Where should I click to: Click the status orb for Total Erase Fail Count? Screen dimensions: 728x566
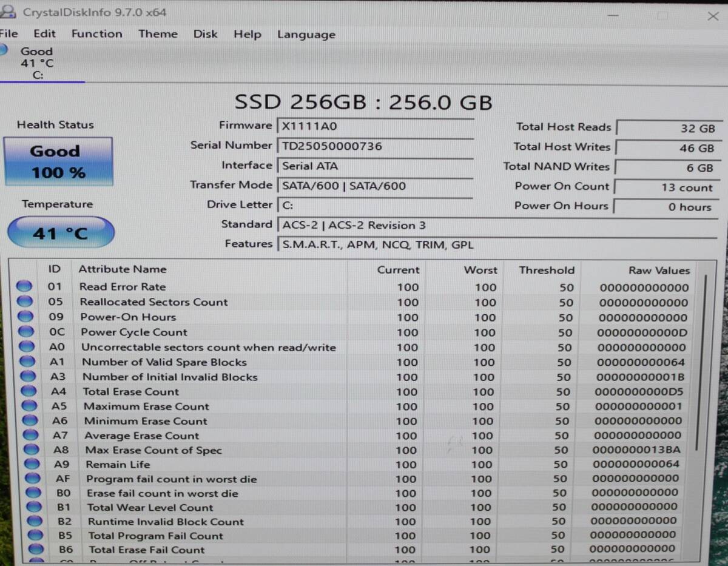[x=36, y=549]
